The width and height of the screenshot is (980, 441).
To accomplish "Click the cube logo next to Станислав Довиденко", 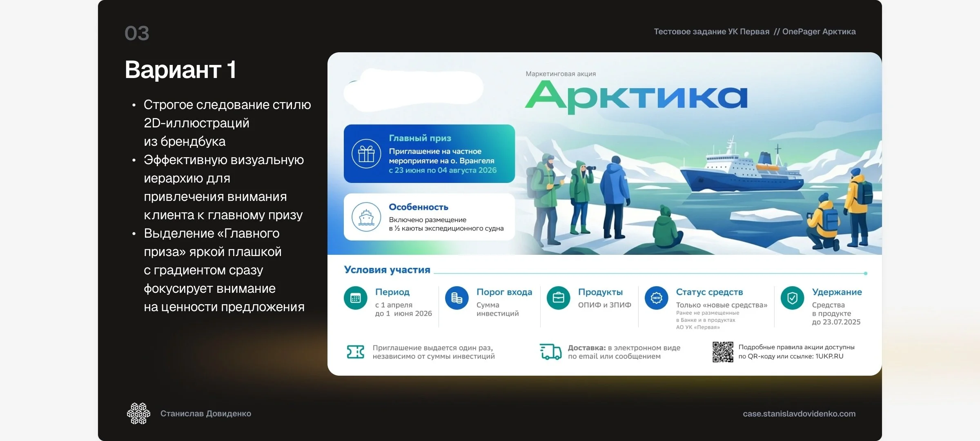I will tap(138, 414).
